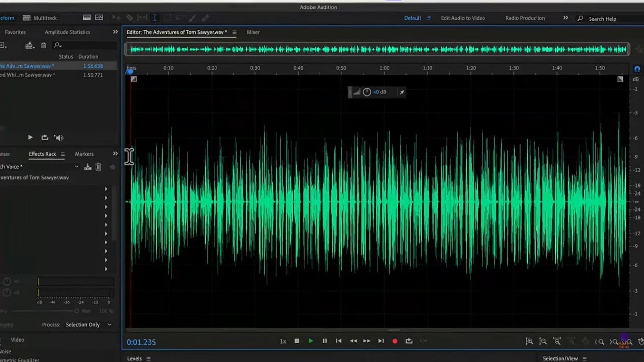Stop playback in the transport
Image resolution: width=644 pixels, height=362 pixels.
click(x=297, y=341)
